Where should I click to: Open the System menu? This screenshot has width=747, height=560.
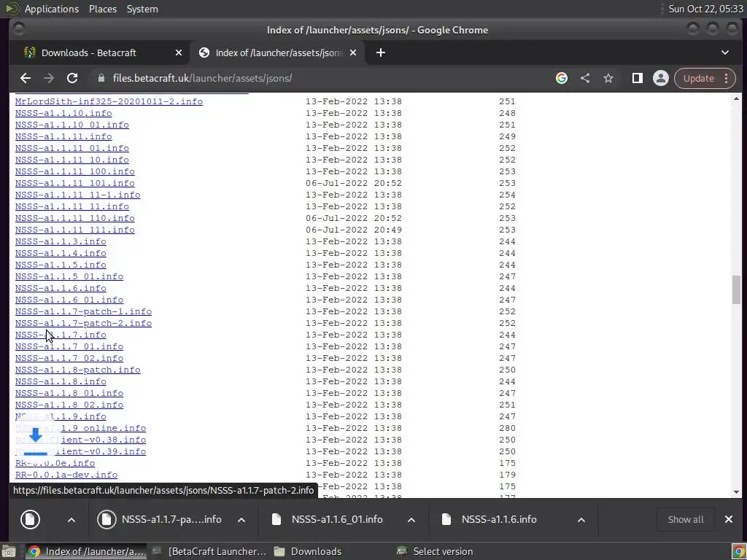(x=142, y=9)
